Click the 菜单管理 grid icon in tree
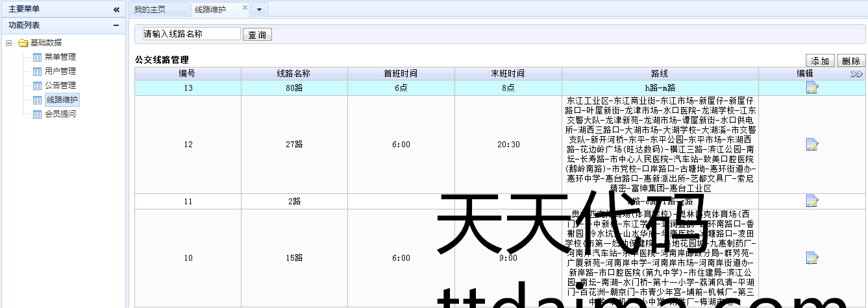This screenshot has height=308, width=868. point(37,57)
